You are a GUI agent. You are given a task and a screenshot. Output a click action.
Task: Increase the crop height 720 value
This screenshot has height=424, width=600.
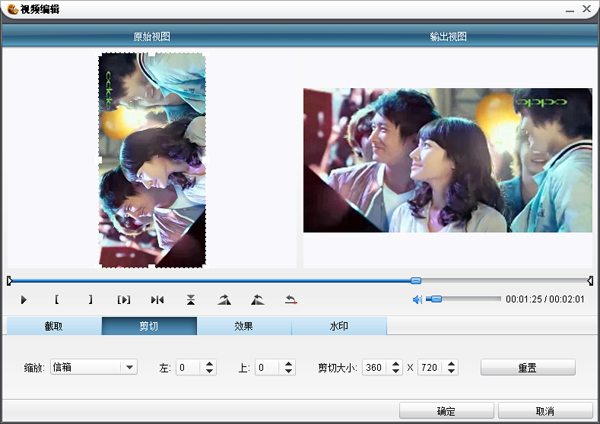tap(452, 364)
